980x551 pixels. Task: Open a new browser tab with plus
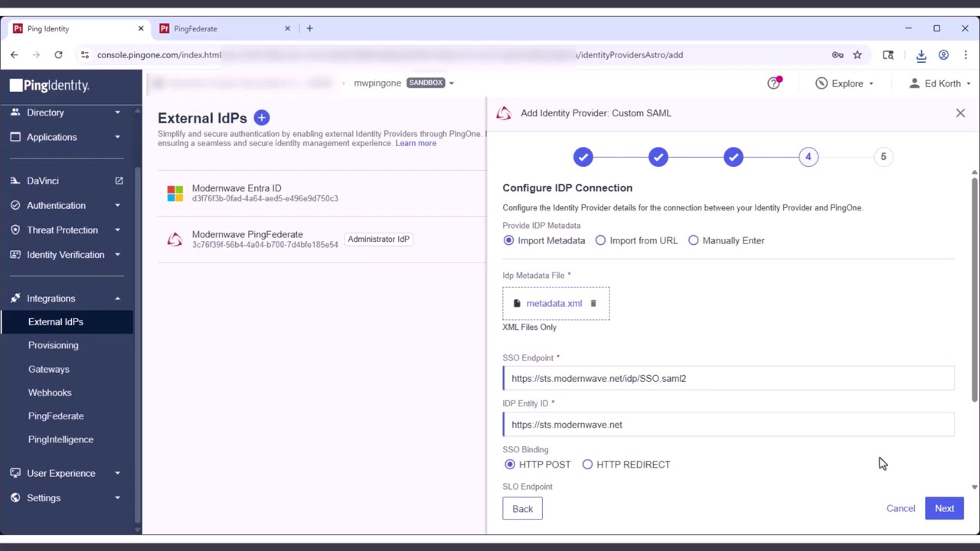click(309, 28)
